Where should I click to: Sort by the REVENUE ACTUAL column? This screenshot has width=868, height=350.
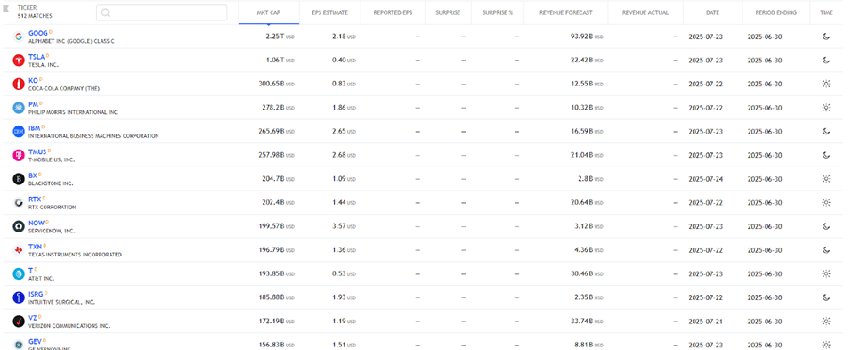click(645, 12)
